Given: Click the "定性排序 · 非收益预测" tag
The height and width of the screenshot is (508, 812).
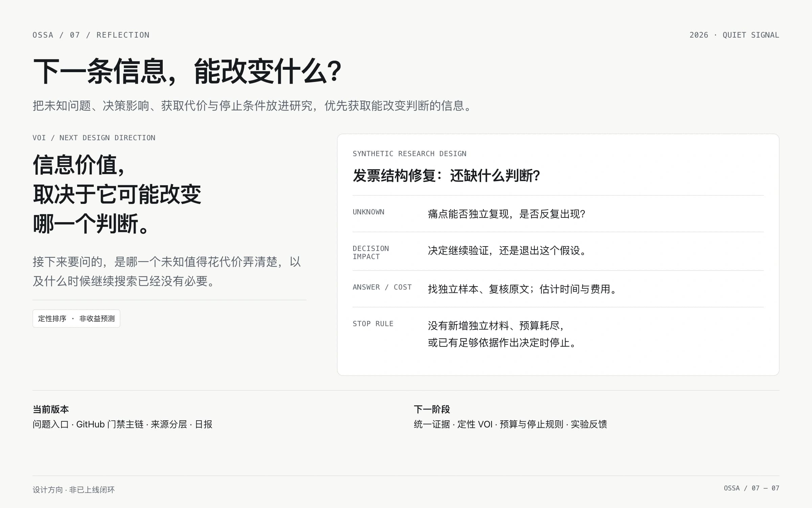Looking at the screenshot, I should (76, 318).
